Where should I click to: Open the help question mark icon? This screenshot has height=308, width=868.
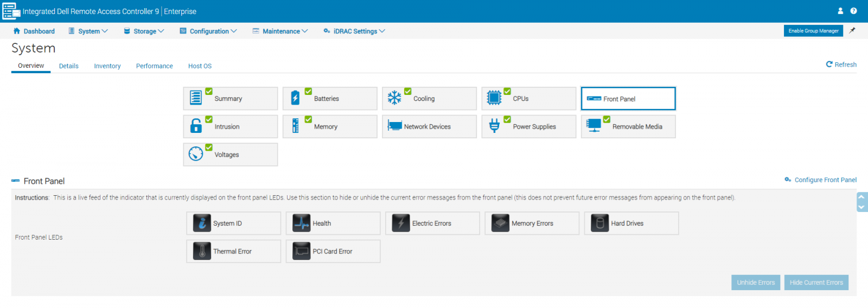click(x=853, y=11)
